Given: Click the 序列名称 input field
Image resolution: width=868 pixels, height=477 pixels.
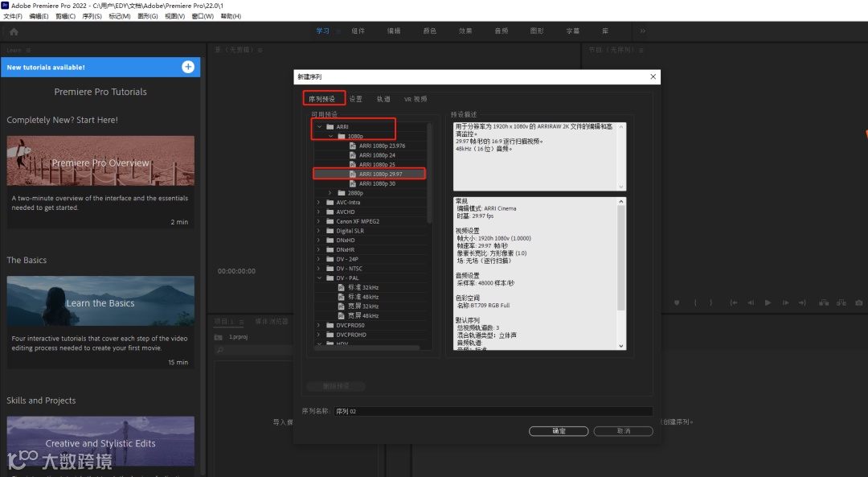Looking at the screenshot, I should click(493, 411).
